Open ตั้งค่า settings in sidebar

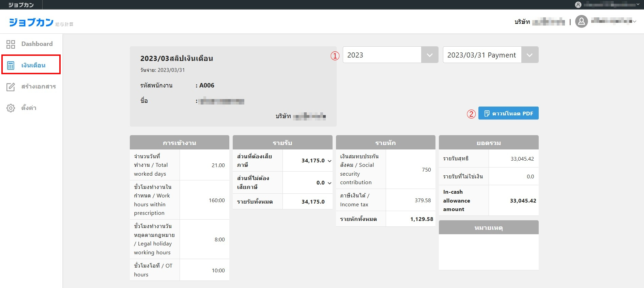[29, 108]
